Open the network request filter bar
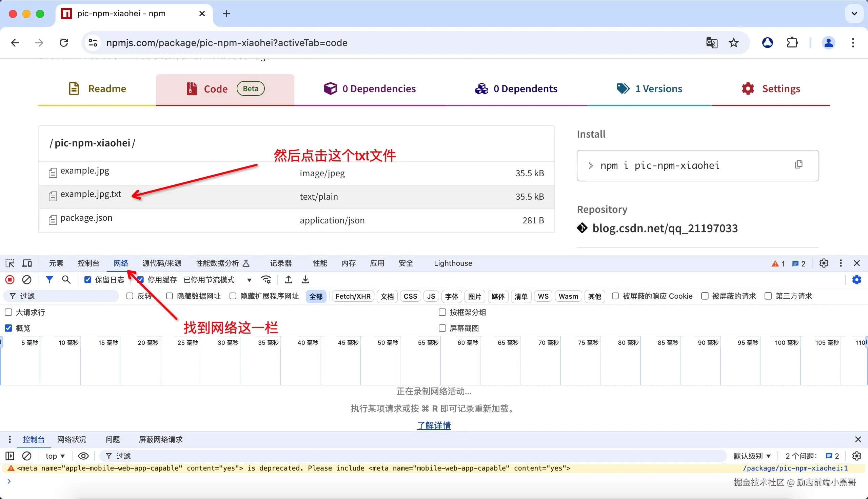 [x=50, y=280]
